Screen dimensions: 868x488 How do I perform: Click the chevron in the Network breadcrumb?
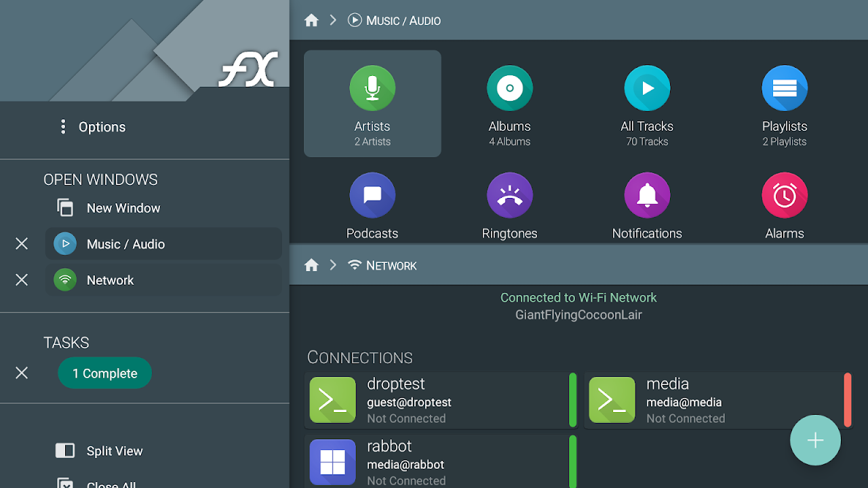tap(333, 265)
